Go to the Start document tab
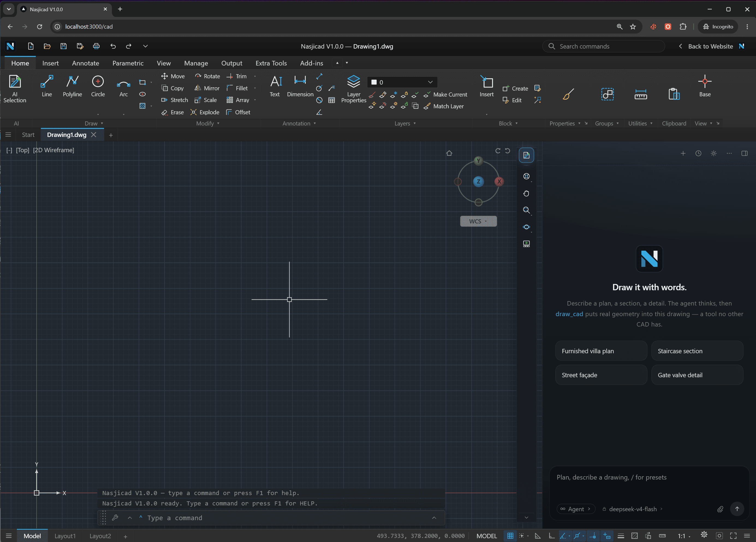756x542 pixels. coord(28,135)
